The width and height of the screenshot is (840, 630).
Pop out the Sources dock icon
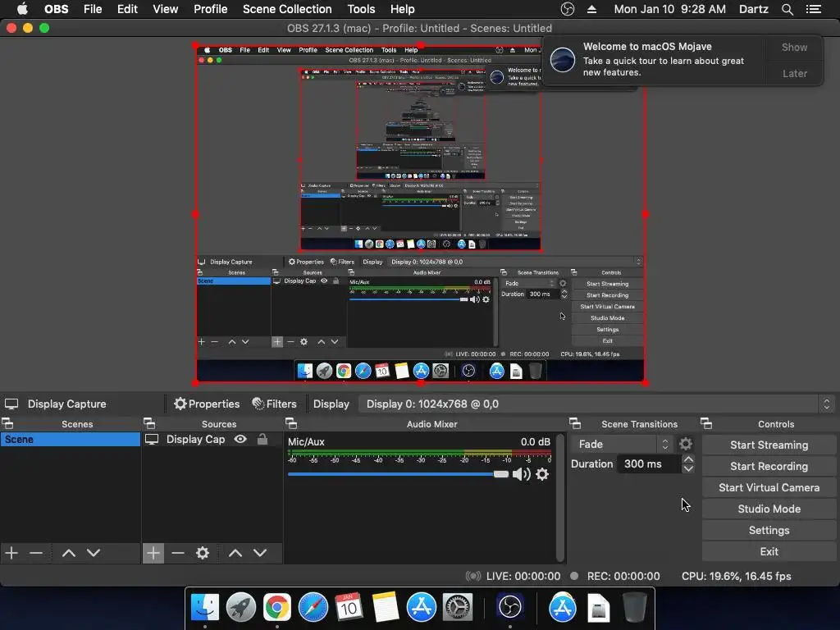click(x=149, y=424)
